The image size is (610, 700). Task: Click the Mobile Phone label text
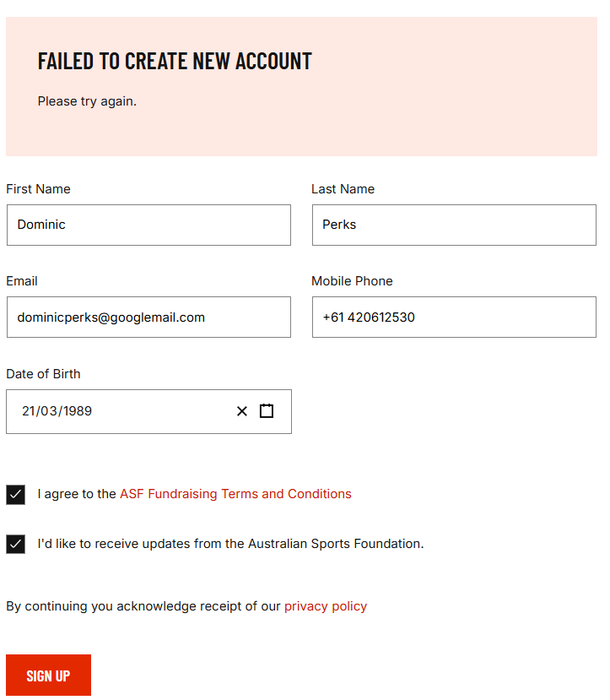click(352, 281)
